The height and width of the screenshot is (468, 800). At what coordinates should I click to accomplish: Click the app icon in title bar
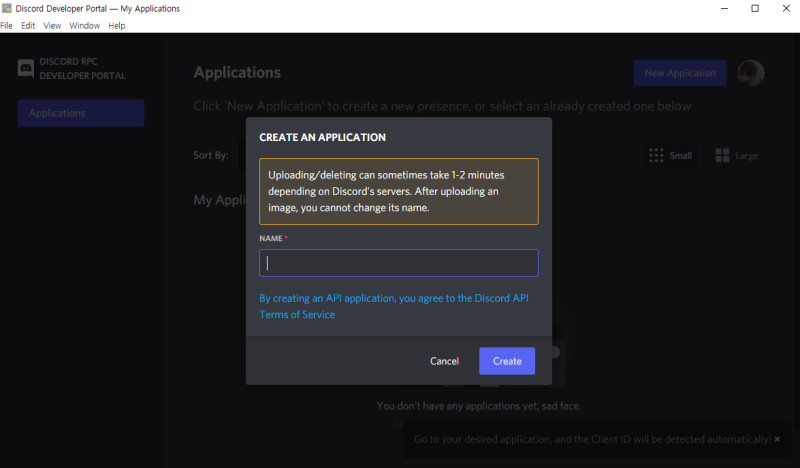pos(7,8)
